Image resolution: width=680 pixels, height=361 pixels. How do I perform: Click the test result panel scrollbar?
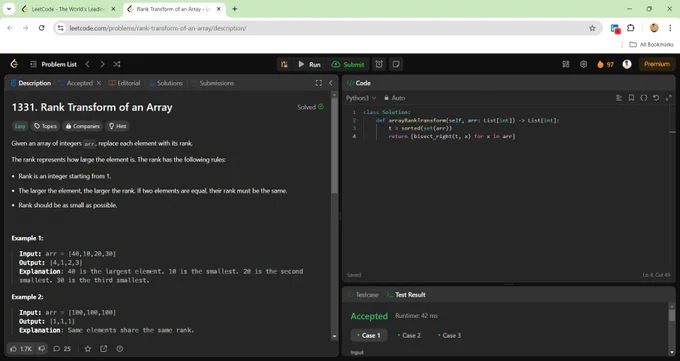pos(672,315)
